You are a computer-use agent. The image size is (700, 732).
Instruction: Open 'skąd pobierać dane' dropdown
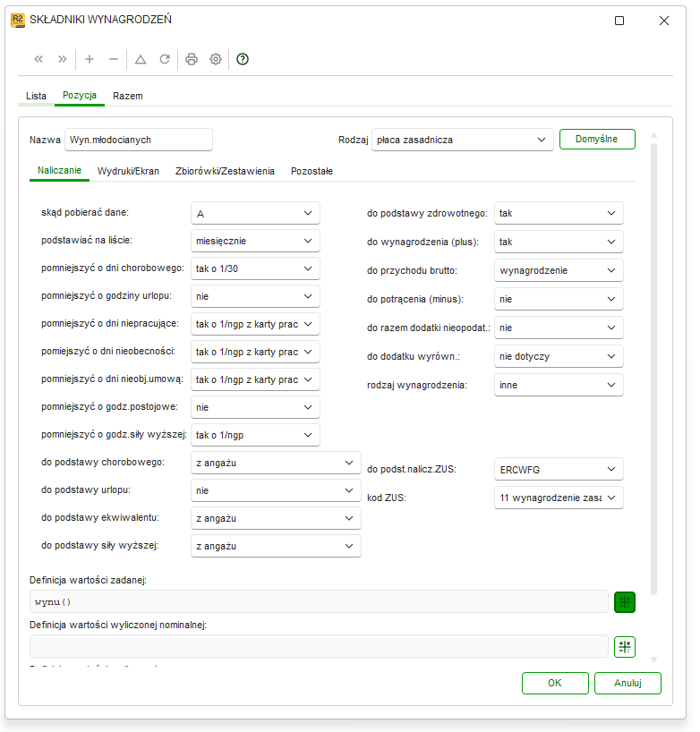coord(255,213)
